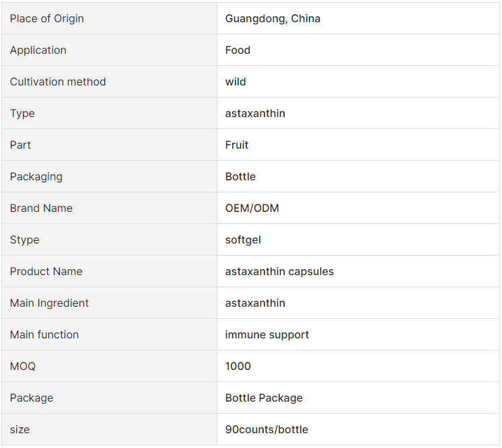Select the immune support value

(266, 335)
